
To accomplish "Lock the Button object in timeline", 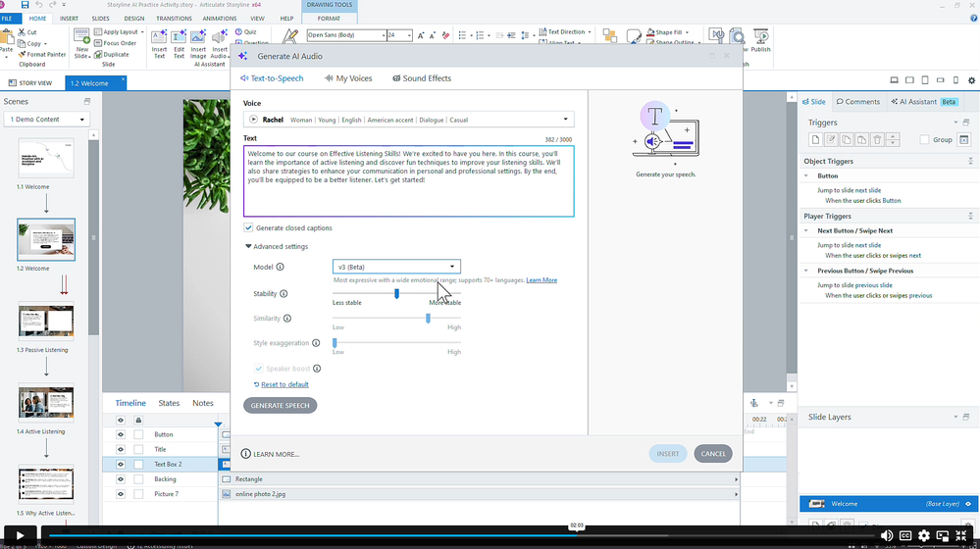I will [x=138, y=434].
